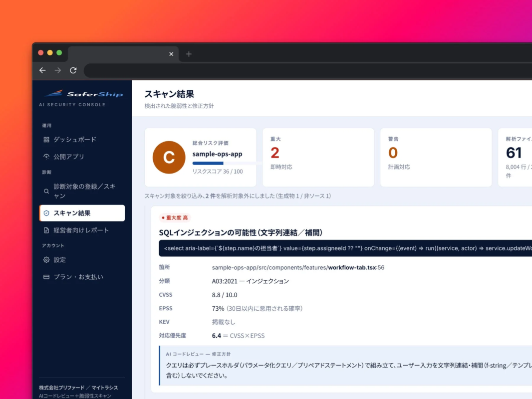This screenshot has height=399, width=532.
Task: Click 検出された脆弱性と修正方針 subtitle
Action: click(x=179, y=106)
